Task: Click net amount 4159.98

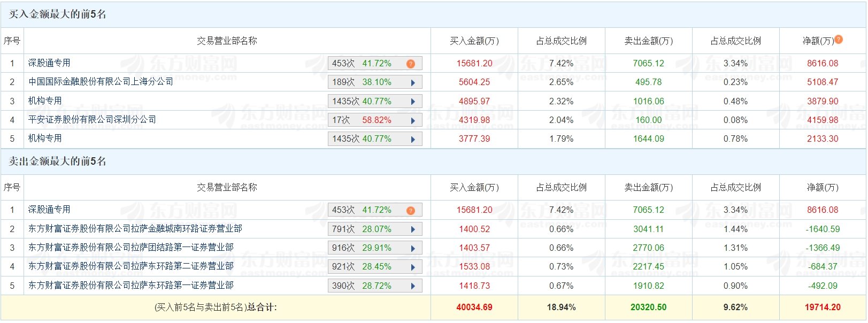Action: click(x=823, y=120)
